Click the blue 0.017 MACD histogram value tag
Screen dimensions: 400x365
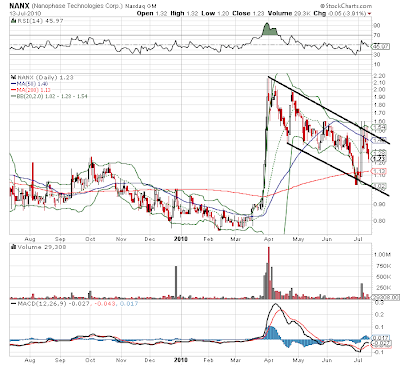380,338
